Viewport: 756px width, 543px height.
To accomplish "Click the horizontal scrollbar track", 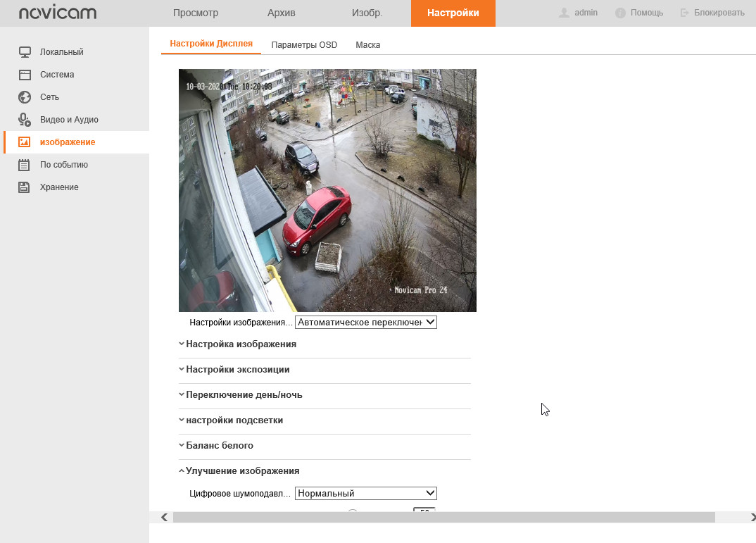I will coord(443,518).
